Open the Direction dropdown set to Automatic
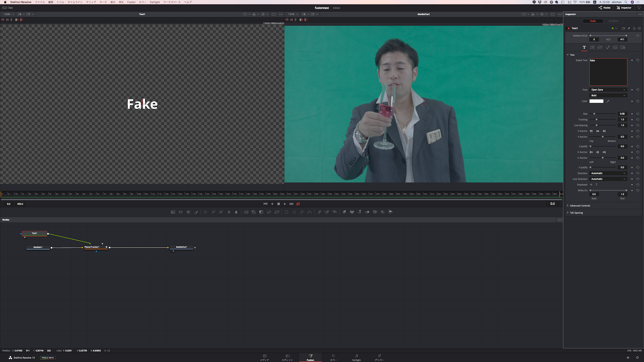 608,173
